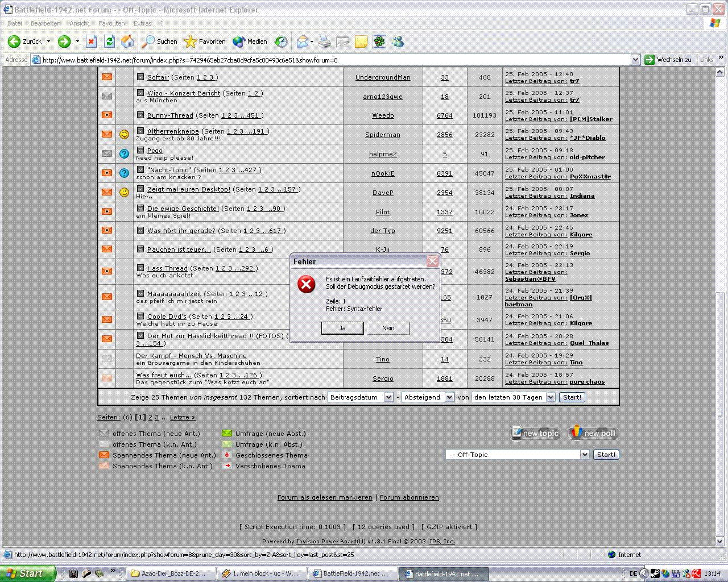Viewport: 728px width, 582px height.
Task: Refresh the page using the toolbar icon
Action: pos(110,41)
